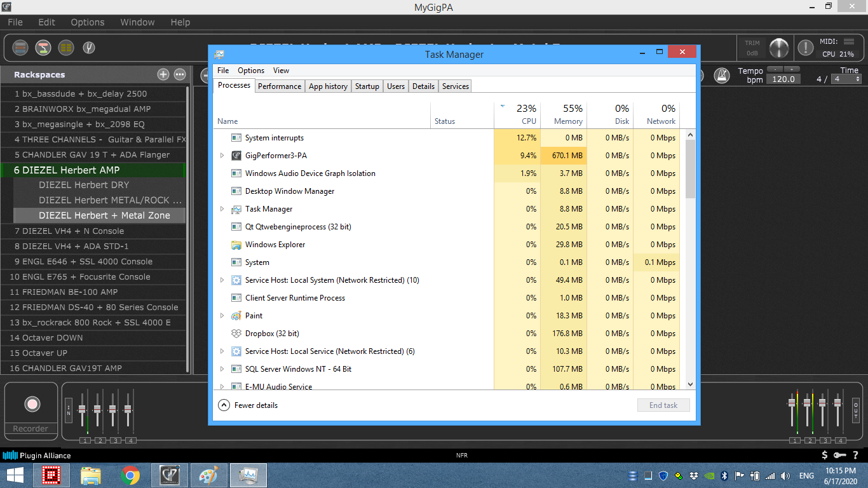This screenshot has height=488, width=868.
Task: Open Rackspaces more options ellipsis
Action: [x=180, y=74]
